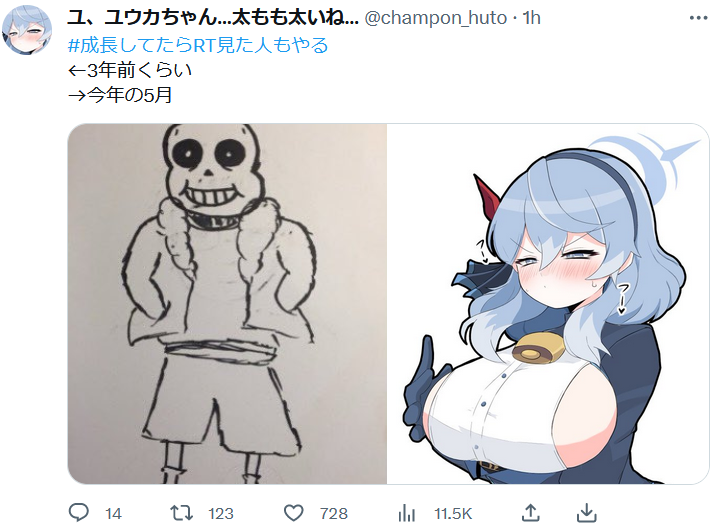Screen dimensions: 718x531
Task: Open the @champon_huto handle link
Action: [435, 18]
